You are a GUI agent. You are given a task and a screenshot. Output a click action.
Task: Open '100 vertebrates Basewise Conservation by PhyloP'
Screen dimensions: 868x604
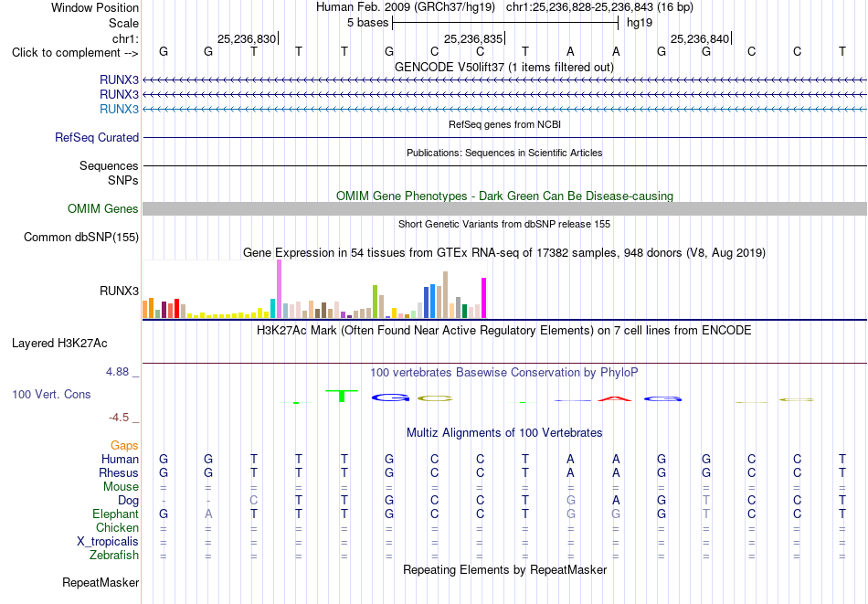click(503, 373)
